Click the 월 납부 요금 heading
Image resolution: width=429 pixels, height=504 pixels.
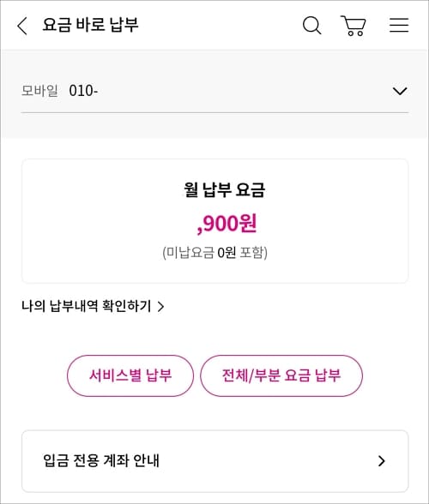(224, 189)
